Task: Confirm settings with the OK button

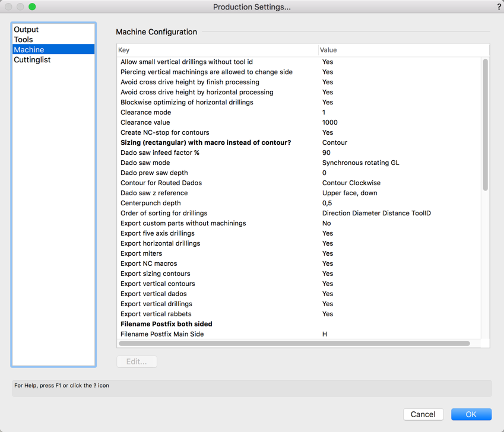Action: coord(471,414)
